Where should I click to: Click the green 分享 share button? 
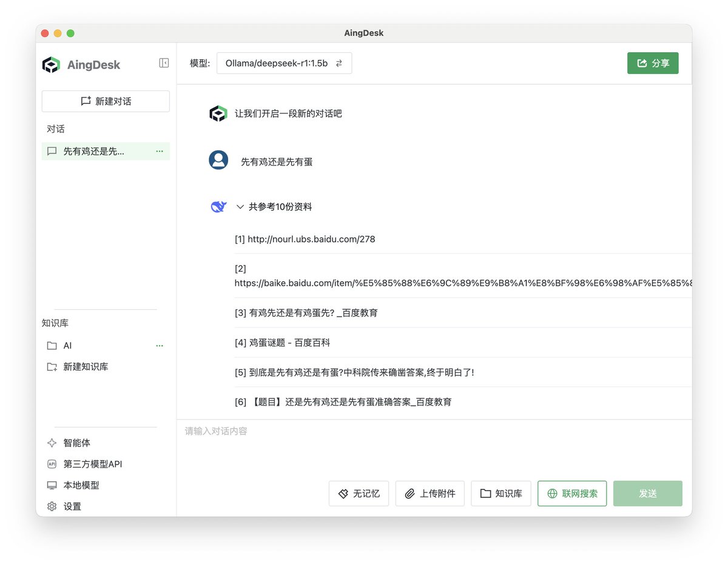[653, 63]
